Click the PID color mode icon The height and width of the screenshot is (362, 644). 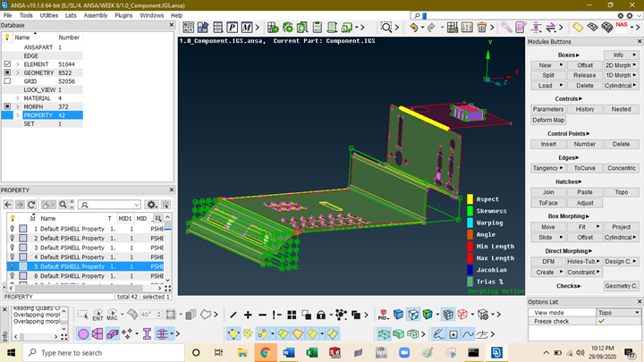(383, 315)
